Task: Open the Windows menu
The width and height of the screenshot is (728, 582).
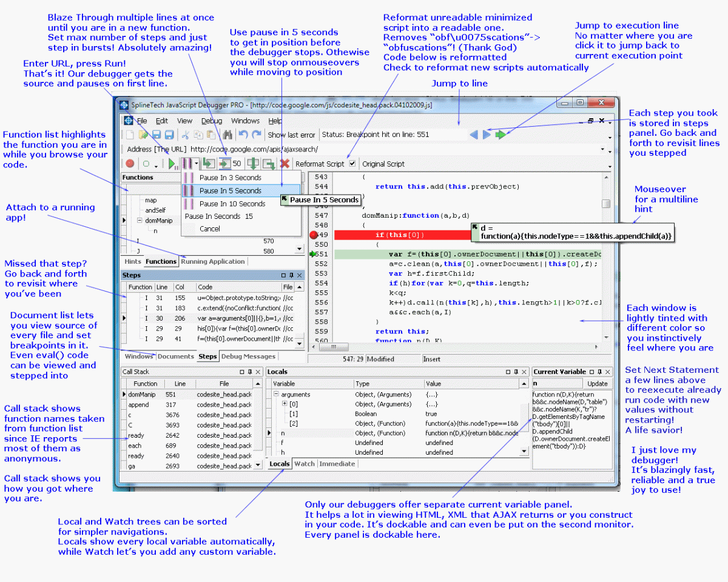Action: click(245, 121)
